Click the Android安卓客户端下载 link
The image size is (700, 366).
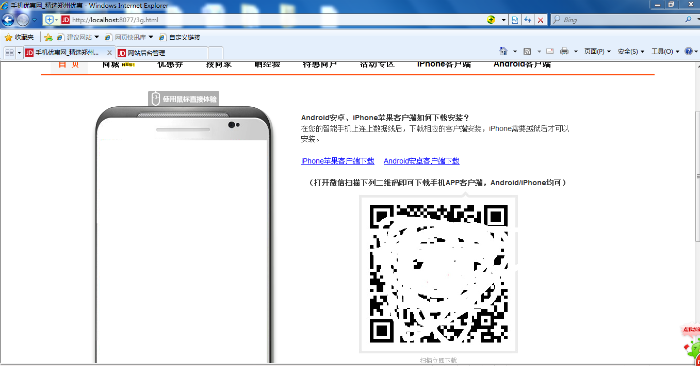click(x=421, y=161)
